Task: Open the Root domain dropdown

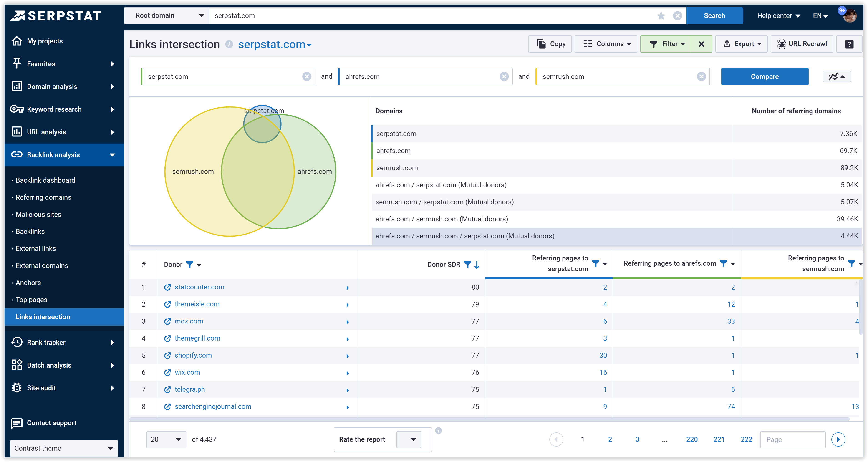Action: tap(167, 16)
